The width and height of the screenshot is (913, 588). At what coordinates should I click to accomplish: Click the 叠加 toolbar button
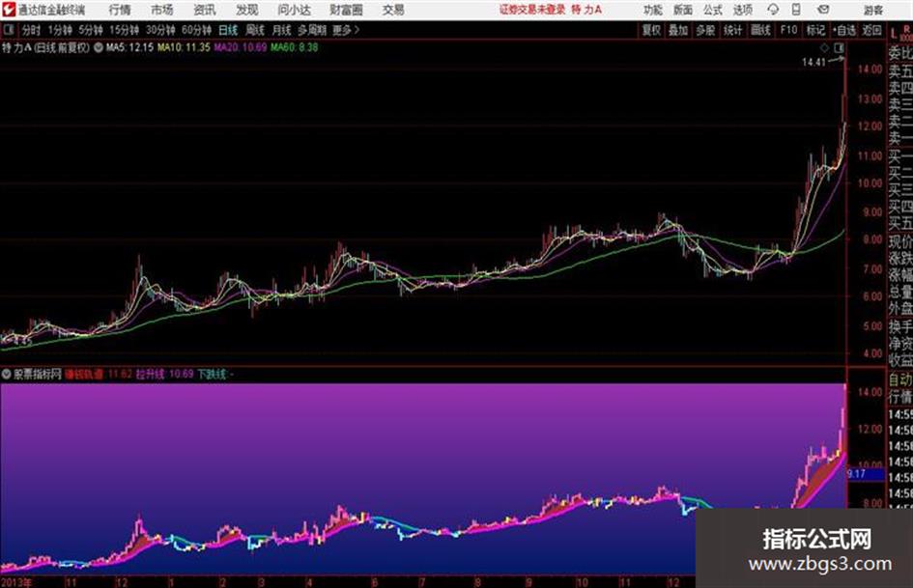678,30
